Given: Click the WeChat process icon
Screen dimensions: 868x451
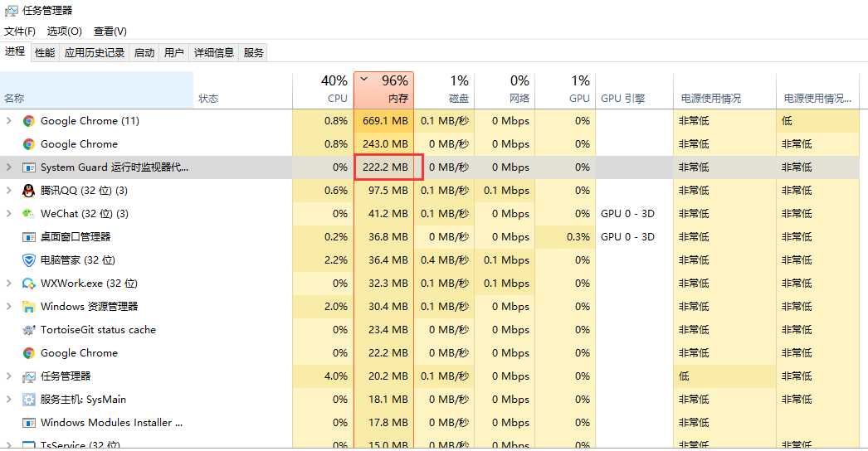Looking at the screenshot, I should click(x=29, y=214).
